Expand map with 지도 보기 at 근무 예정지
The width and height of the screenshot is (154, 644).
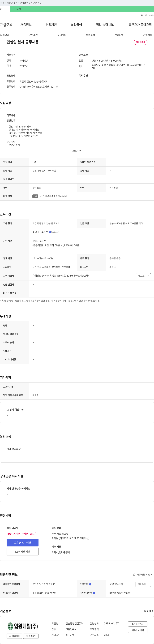pos(143,276)
